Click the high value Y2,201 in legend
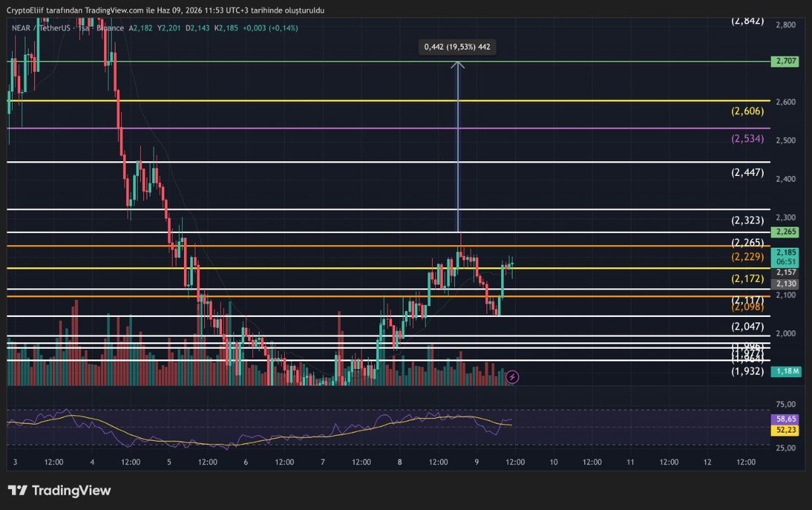The width and height of the screenshot is (812, 510). pos(168,28)
